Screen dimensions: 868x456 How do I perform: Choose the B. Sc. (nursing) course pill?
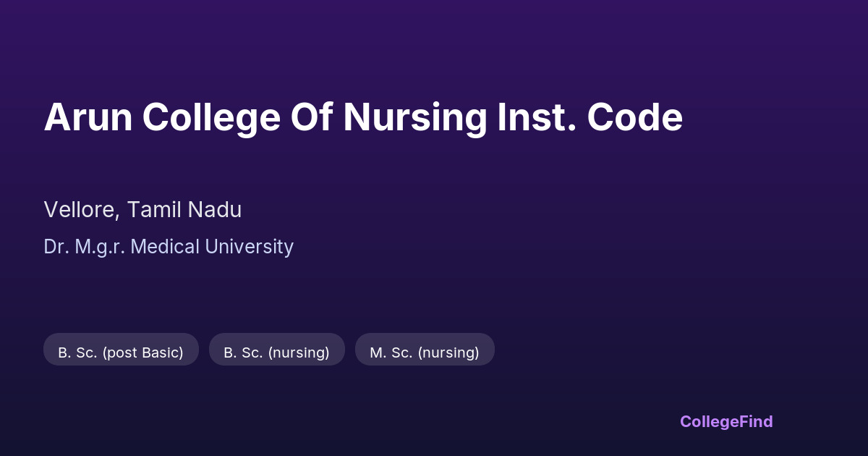coord(276,352)
